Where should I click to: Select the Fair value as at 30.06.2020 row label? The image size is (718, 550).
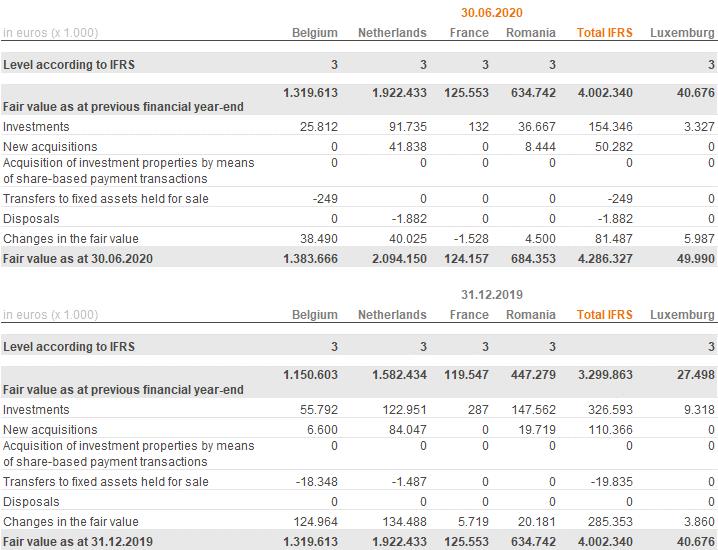78,259
